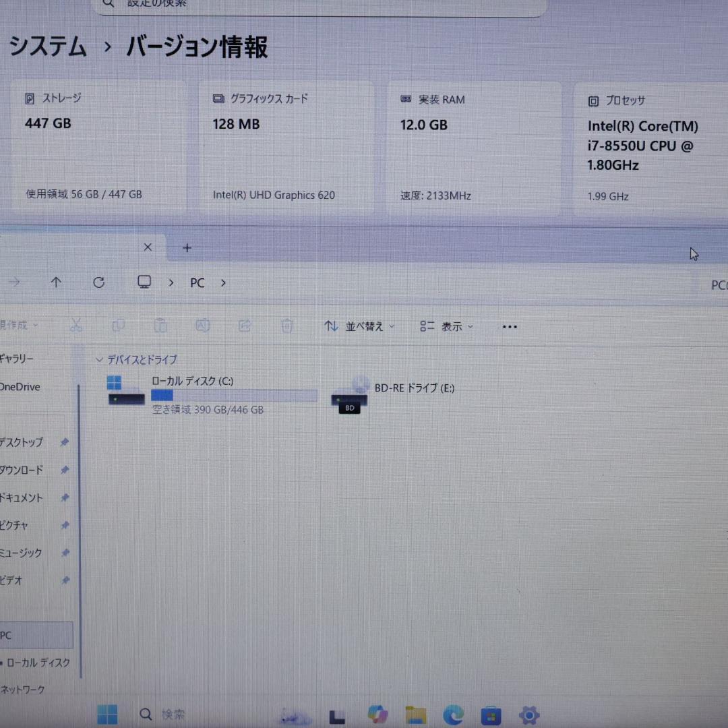Click the Copy icon in the toolbar
The image size is (728, 728).
coord(118,326)
